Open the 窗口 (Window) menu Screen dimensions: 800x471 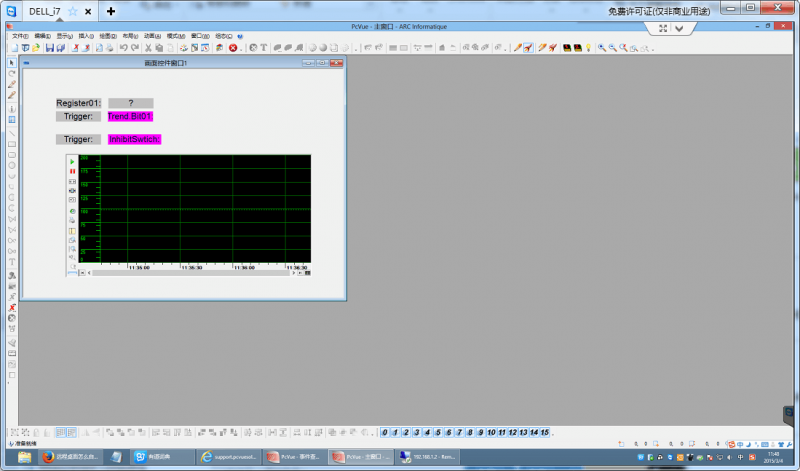pos(200,36)
